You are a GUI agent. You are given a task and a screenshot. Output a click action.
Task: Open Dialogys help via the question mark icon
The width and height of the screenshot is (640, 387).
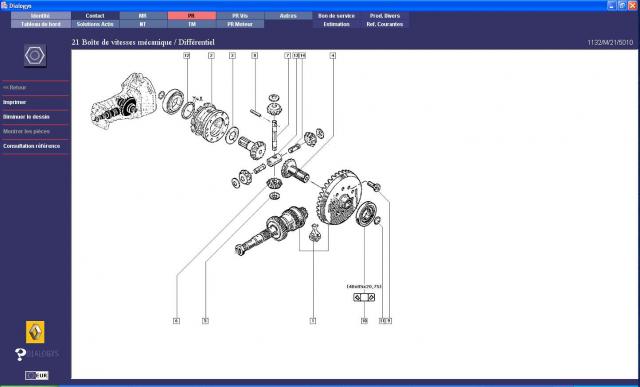click(x=20, y=354)
